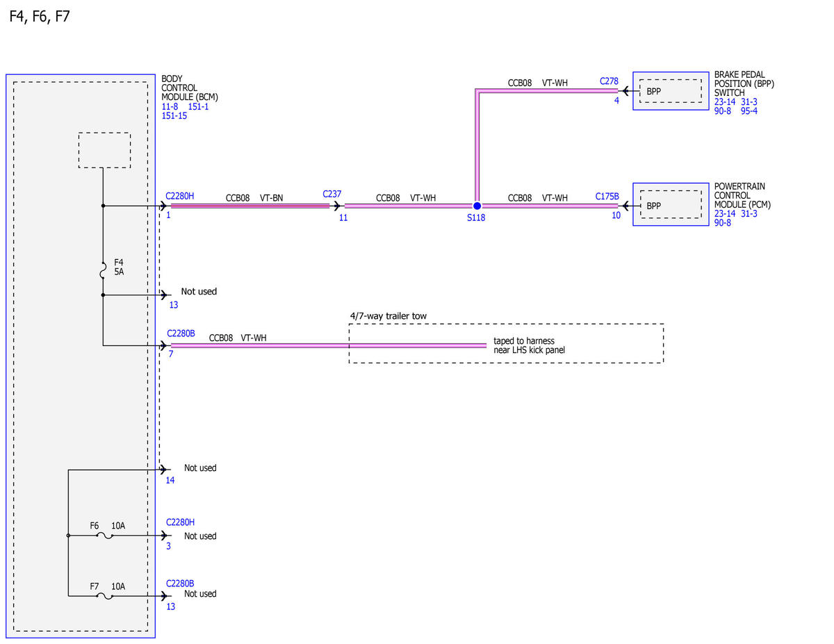Open 95-4 link under Brake Pedal Position Switch
The height and width of the screenshot is (644, 834).
tap(749, 110)
